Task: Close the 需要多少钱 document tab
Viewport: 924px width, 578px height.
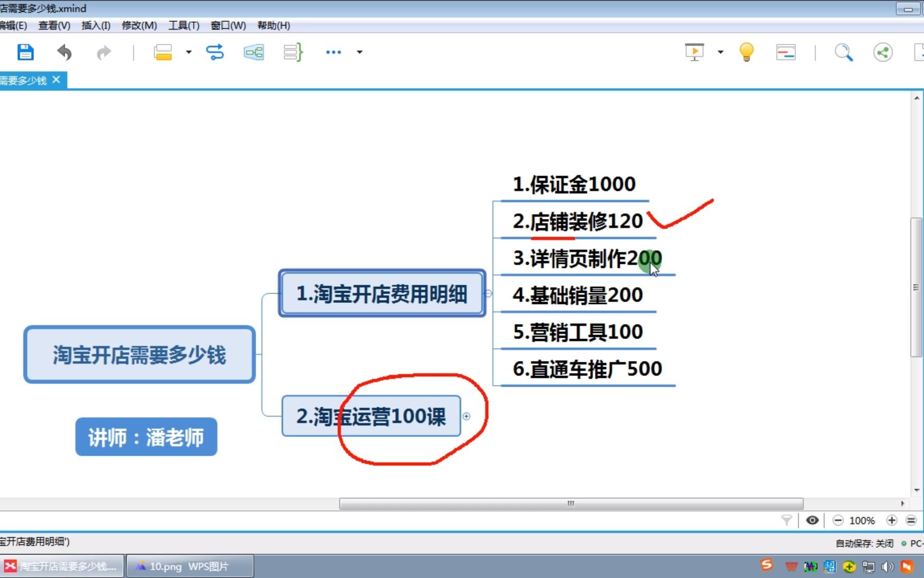Action: (x=56, y=80)
